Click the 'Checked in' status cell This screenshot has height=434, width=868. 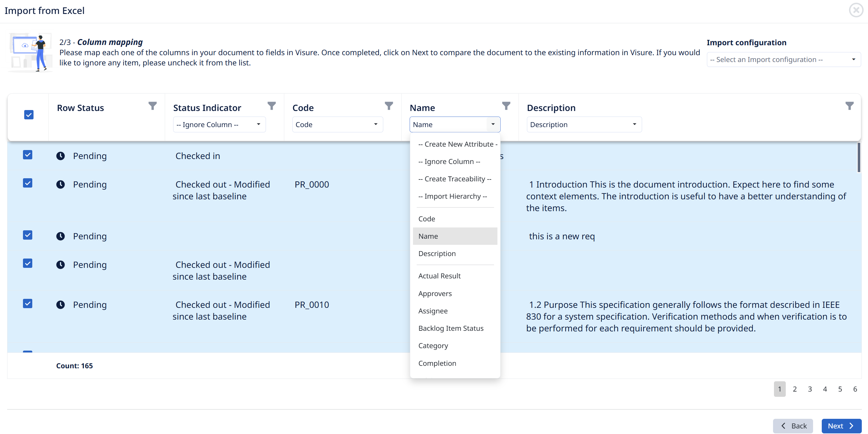pyautogui.click(x=198, y=156)
